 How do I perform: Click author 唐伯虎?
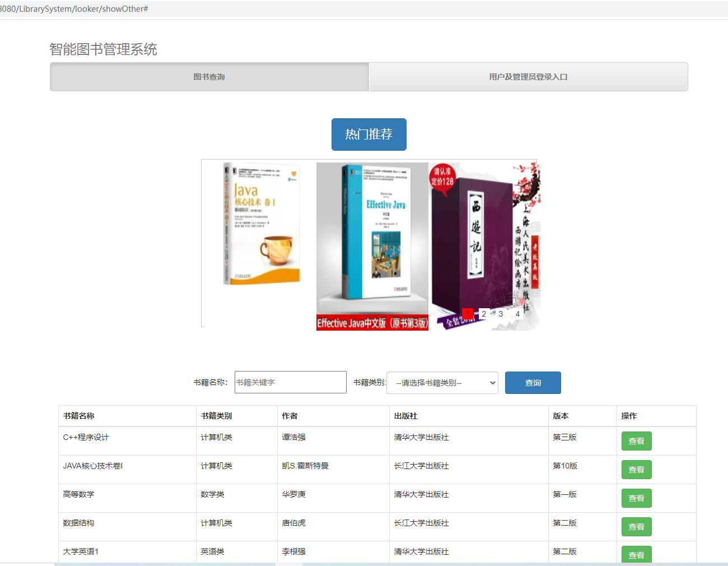(x=293, y=523)
